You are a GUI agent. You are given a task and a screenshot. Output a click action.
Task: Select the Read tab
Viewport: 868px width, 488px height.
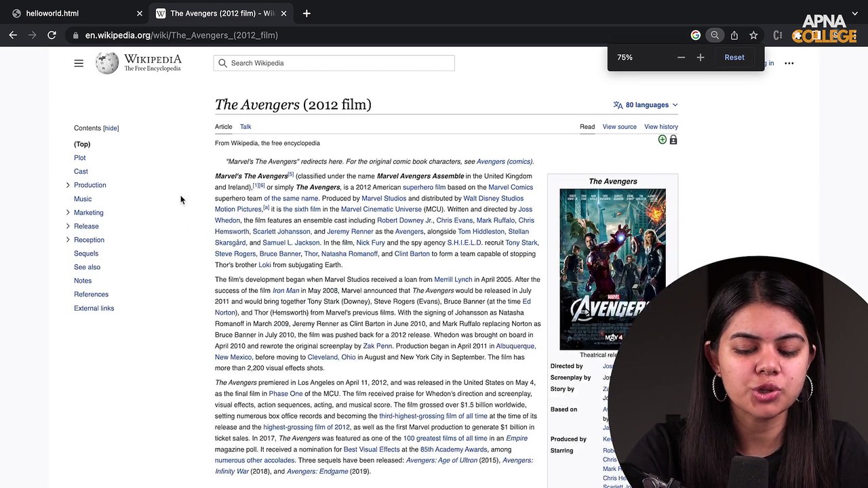587,127
